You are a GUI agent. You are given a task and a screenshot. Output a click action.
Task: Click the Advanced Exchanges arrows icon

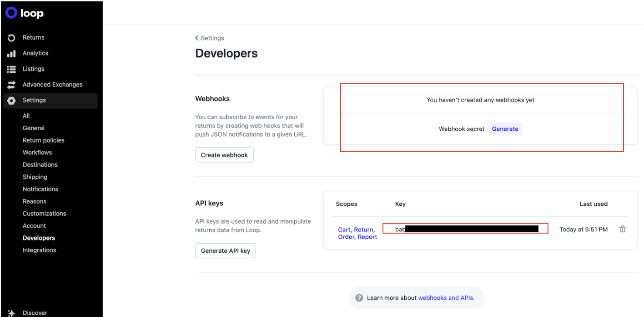tap(11, 85)
